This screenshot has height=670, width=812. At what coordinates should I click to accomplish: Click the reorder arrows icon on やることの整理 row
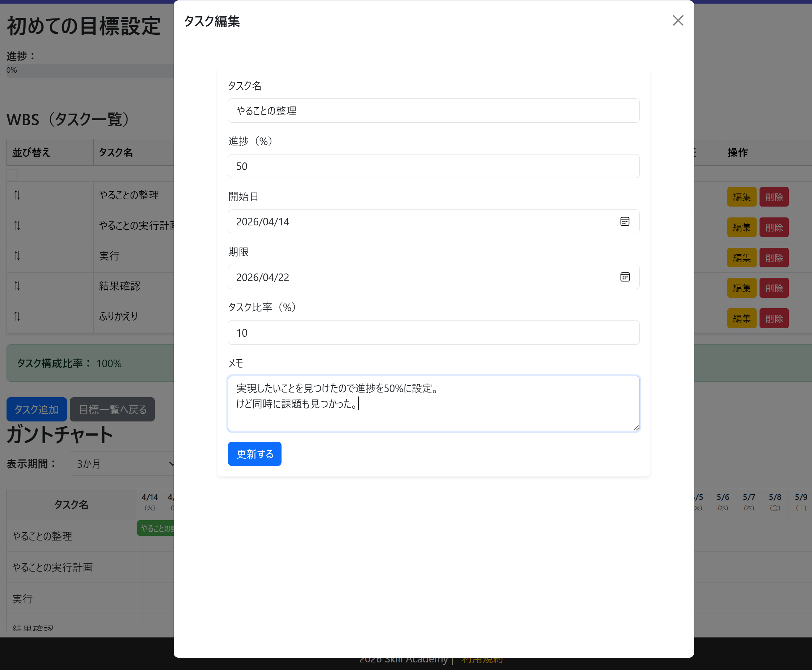click(17, 196)
